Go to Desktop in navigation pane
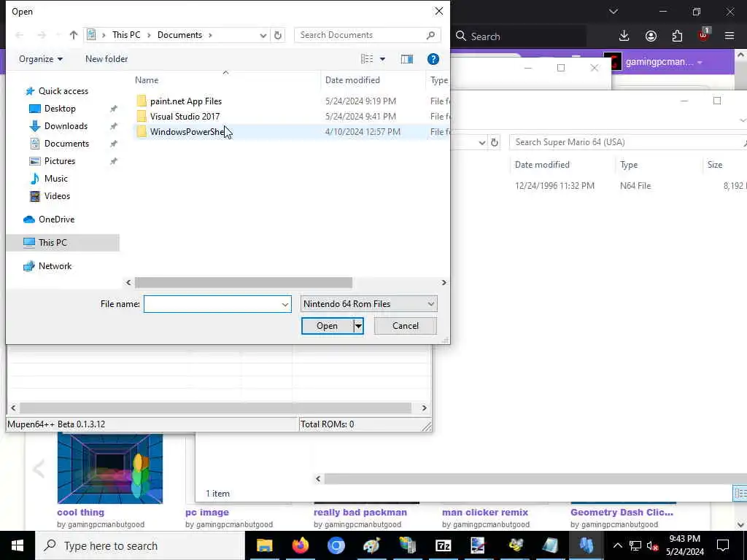This screenshot has width=747, height=560. coord(60,109)
